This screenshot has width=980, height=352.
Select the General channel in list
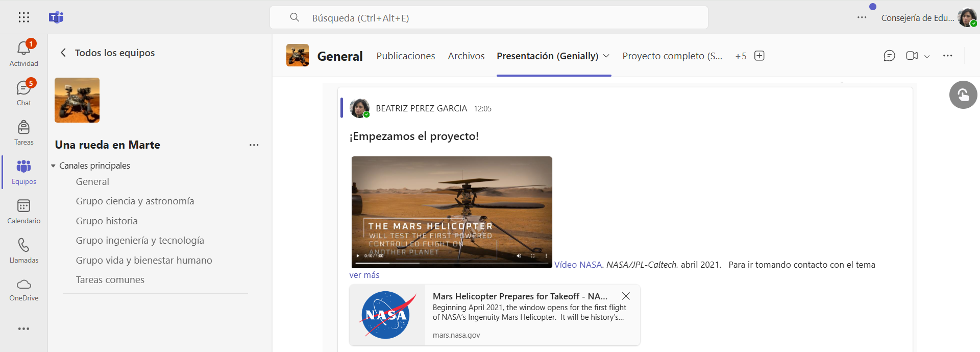tap(92, 181)
